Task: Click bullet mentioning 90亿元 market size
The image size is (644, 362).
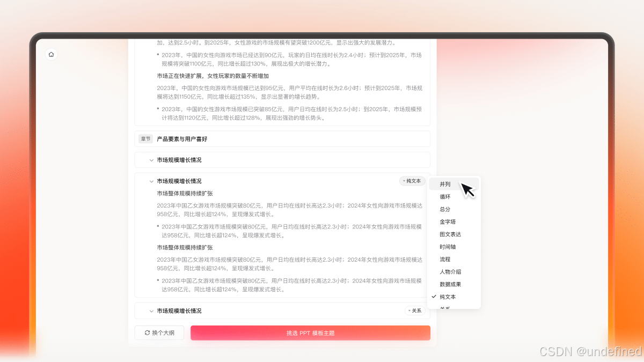Action: (291, 59)
